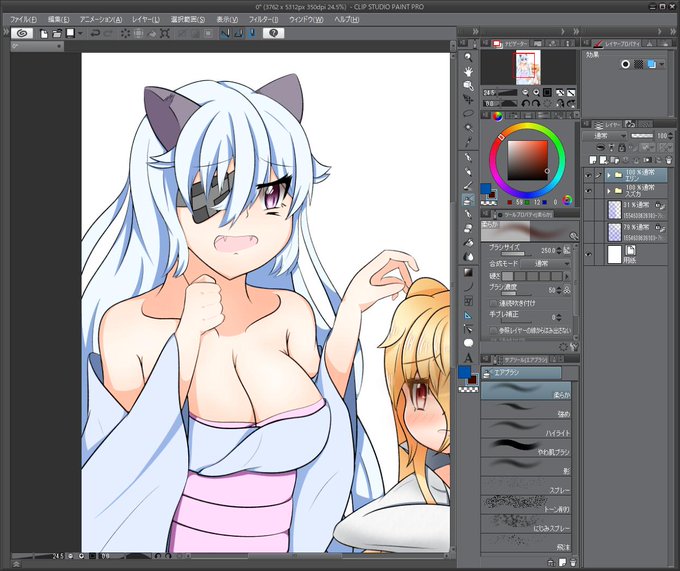Viewport: 680px width, 571px height.
Task: Open Save dropdown arrow in the command bar
Action: click(x=80, y=33)
